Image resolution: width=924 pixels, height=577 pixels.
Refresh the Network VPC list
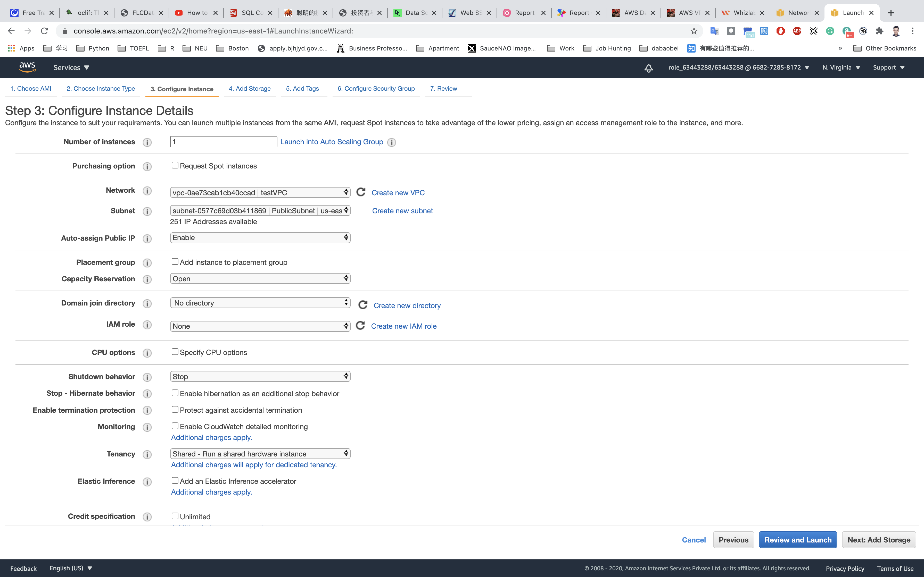[361, 192]
